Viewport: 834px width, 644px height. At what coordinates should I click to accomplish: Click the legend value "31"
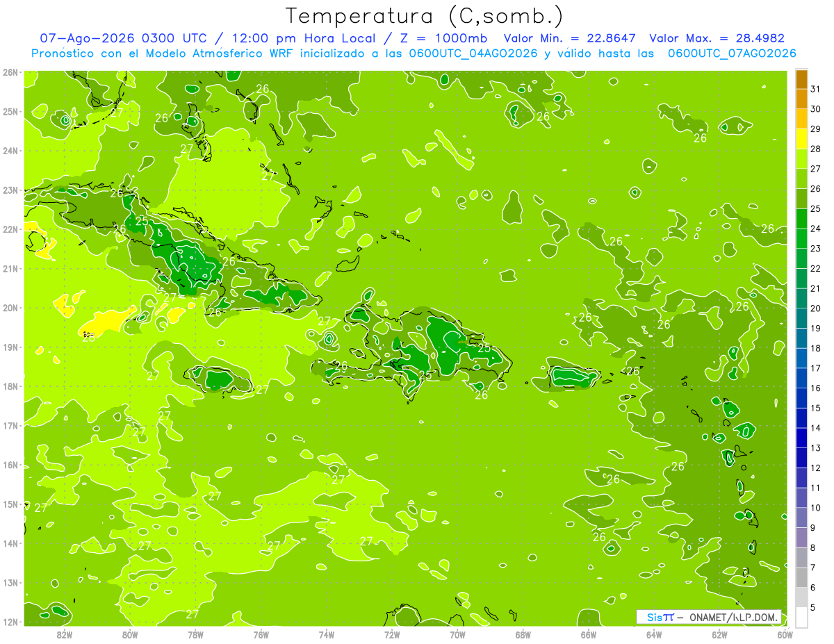pyautogui.click(x=816, y=89)
